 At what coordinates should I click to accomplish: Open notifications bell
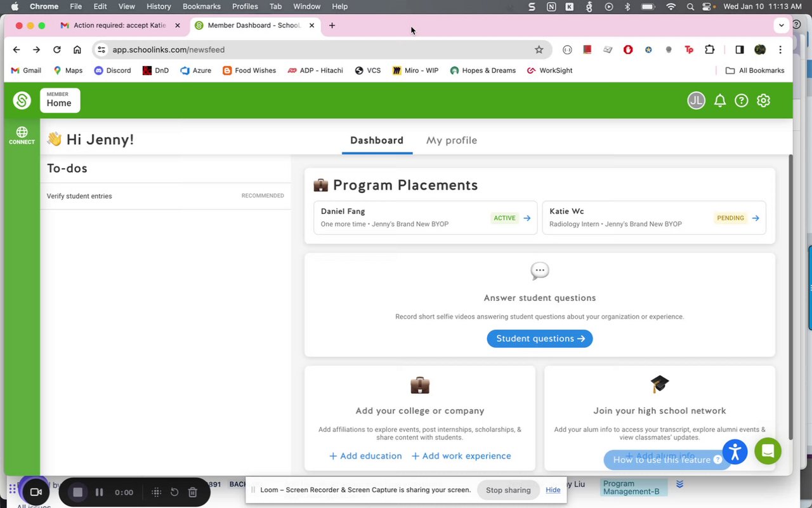tap(720, 100)
